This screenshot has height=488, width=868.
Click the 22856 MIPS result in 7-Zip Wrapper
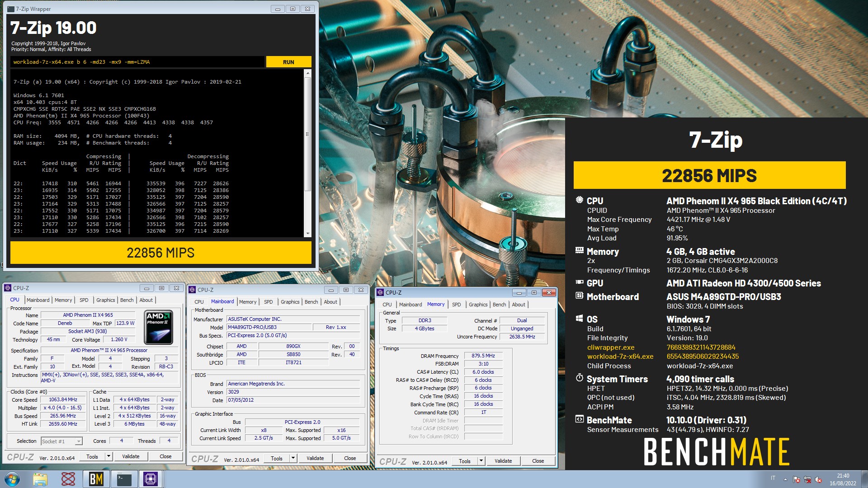[160, 253]
